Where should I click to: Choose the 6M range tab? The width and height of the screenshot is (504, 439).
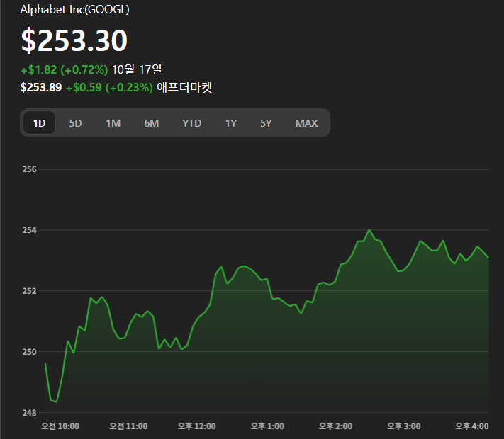[152, 123]
